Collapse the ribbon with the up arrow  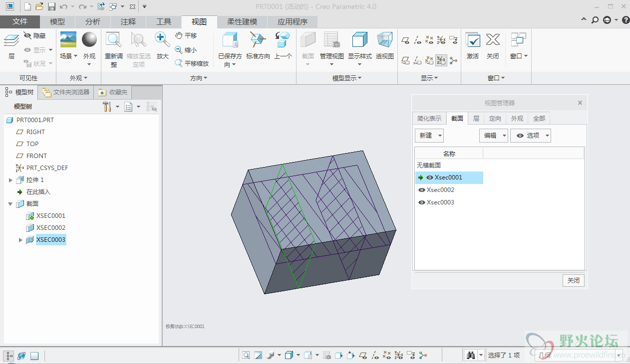[584, 20]
